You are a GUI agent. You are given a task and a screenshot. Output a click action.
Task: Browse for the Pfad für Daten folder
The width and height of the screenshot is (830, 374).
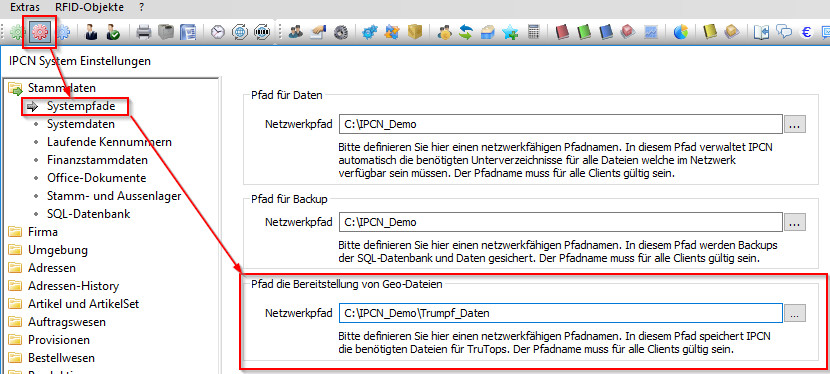point(795,125)
